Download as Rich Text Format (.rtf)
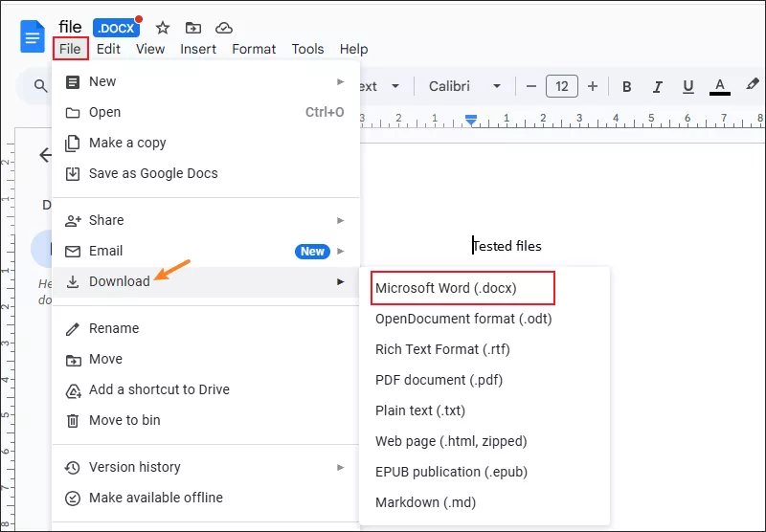The image size is (766, 532). [x=484, y=349]
